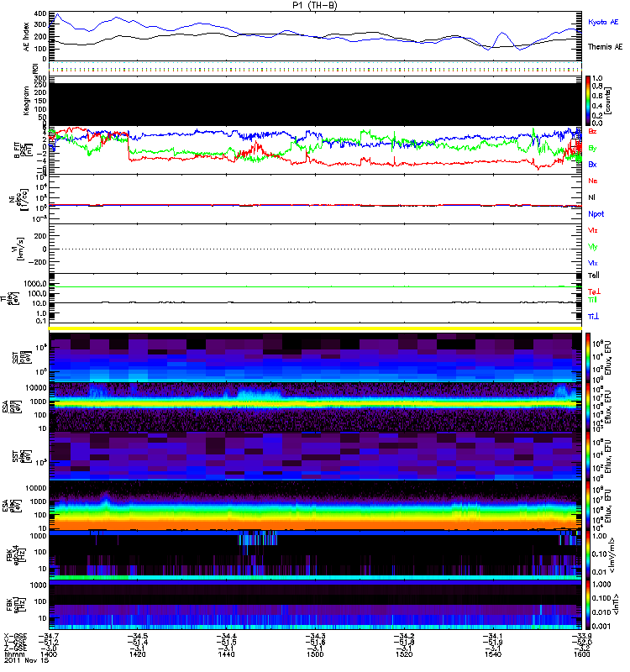This screenshot has width=630, height=672.
Task: Click the X-GSE value -34.7
Action: 49,636
